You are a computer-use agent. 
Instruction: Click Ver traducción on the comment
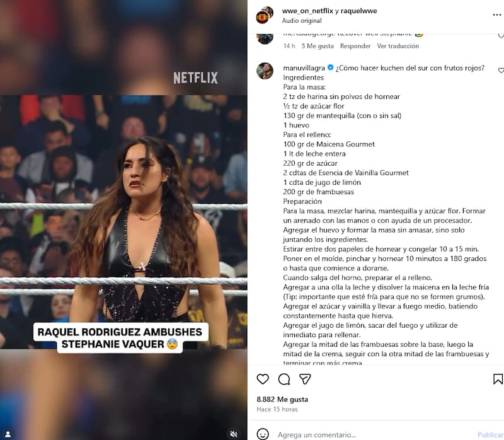click(398, 46)
